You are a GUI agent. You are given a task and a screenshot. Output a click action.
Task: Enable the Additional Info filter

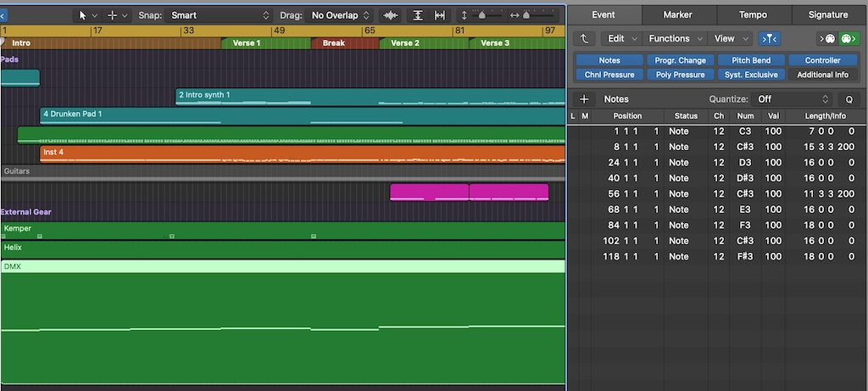[x=822, y=75]
